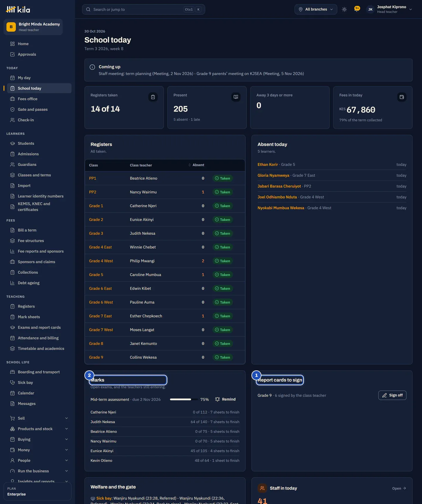Open Sick bay in the sidebar
The width and height of the screenshot is (422, 504).
[x=39, y=382]
